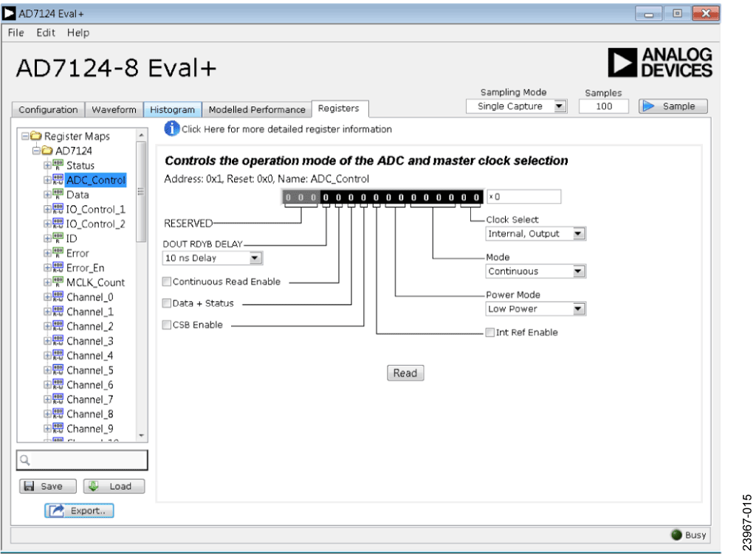The image size is (756, 554).
Task: Open the Power Mode dropdown
Action: [x=579, y=309]
